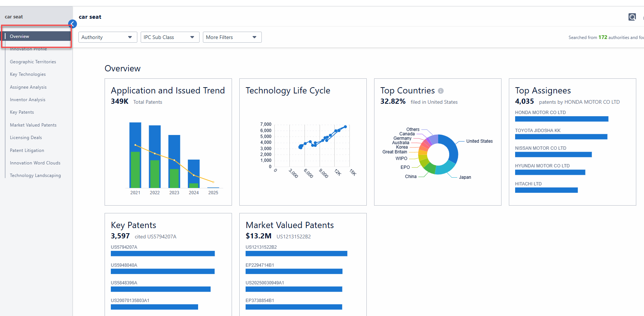Click the 2021 blue bar in trend chart
This screenshot has width=644, height=316.
point(136,136)
